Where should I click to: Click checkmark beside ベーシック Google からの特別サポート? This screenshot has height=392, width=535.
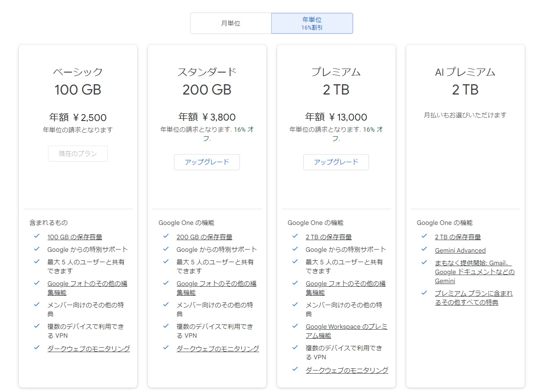[37, 249]
